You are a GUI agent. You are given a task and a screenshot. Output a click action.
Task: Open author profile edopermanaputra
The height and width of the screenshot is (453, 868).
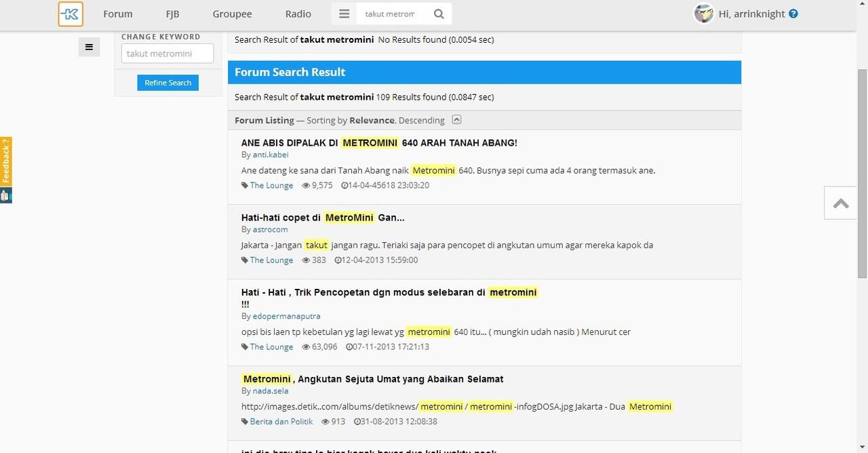pyautogui.click(x=286, y=316)
